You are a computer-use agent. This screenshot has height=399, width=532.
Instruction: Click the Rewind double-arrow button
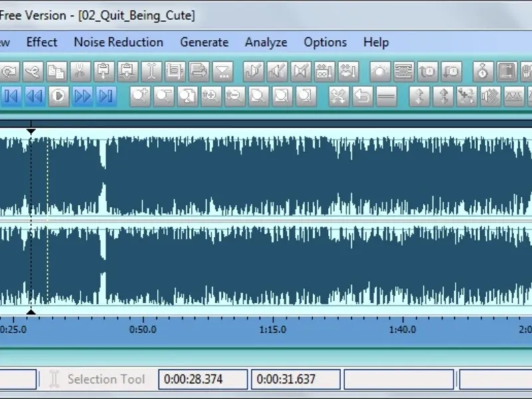coord(35,96)
